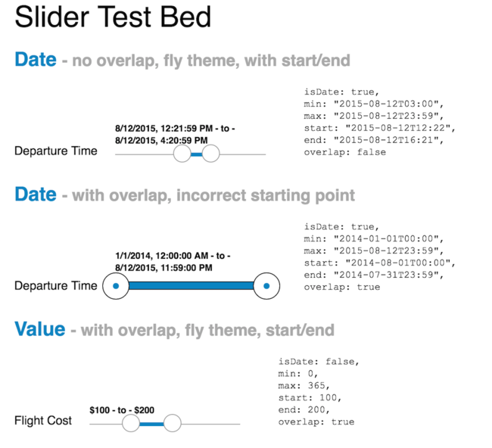The height and width of the screenshot is (448, 492).
Task: Click the "Flight Cost" slider label
Action: tap(43, 420)
